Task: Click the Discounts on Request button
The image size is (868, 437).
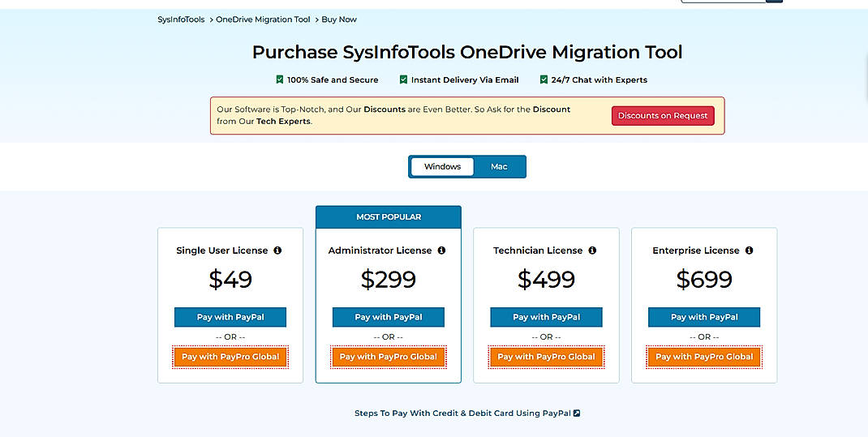Action: click(663, 116)
